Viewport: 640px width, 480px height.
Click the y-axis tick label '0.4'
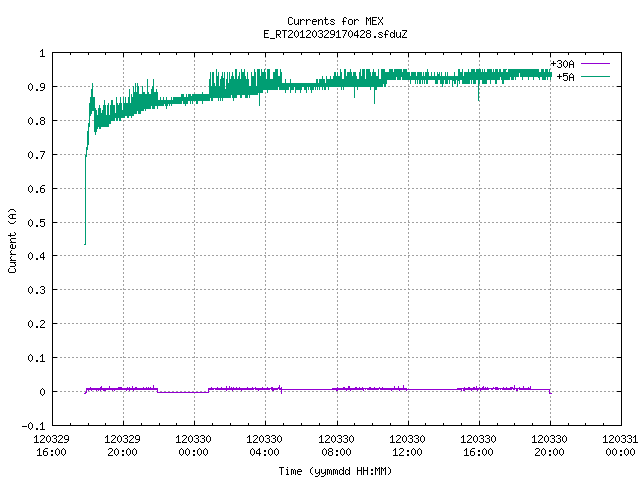36,256
